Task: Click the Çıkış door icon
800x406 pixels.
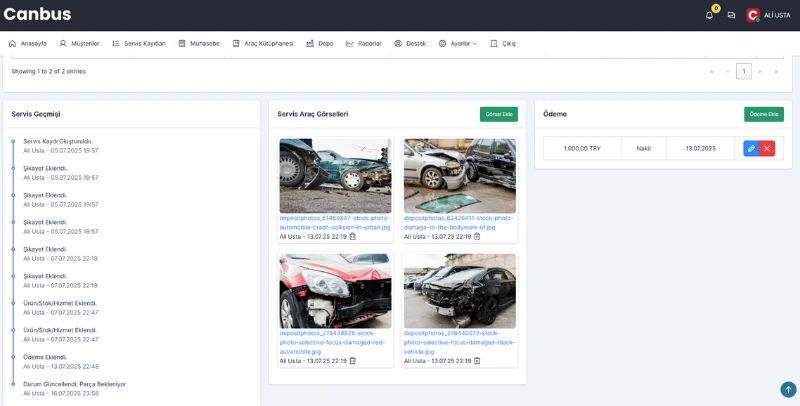Action: tap(494, 43)
